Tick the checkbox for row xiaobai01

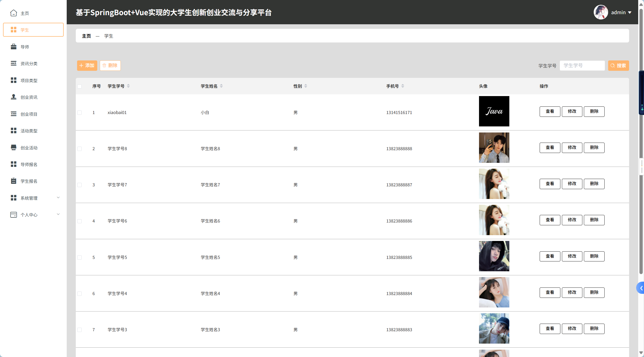pos(80,113)
